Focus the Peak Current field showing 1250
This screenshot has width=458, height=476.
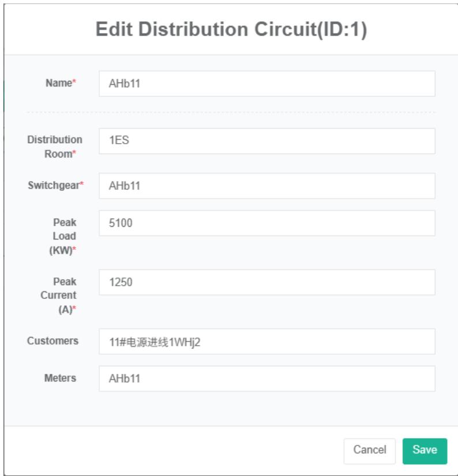pyautogui.click(x=266, y=282)
